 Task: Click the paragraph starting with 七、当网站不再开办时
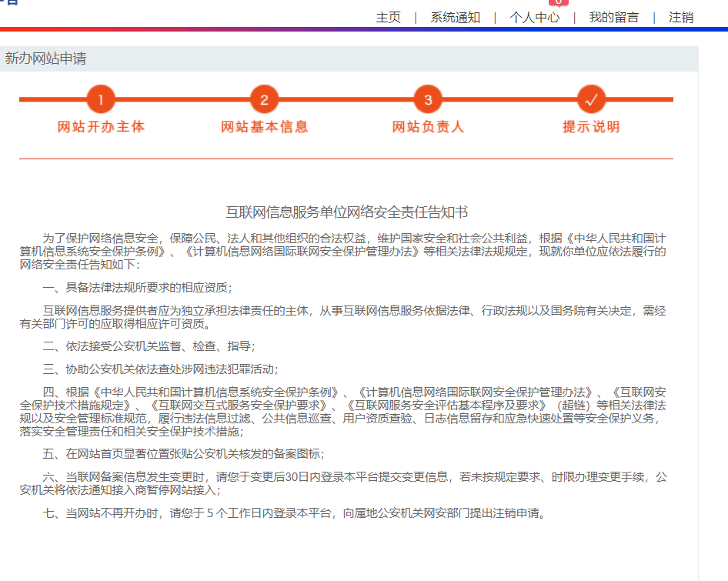click(x=296, y=513)
